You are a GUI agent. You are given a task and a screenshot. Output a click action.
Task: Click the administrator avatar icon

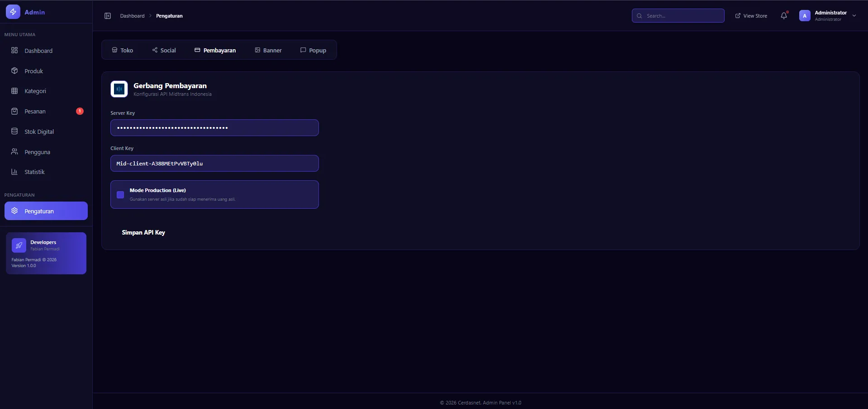point(805,16)
